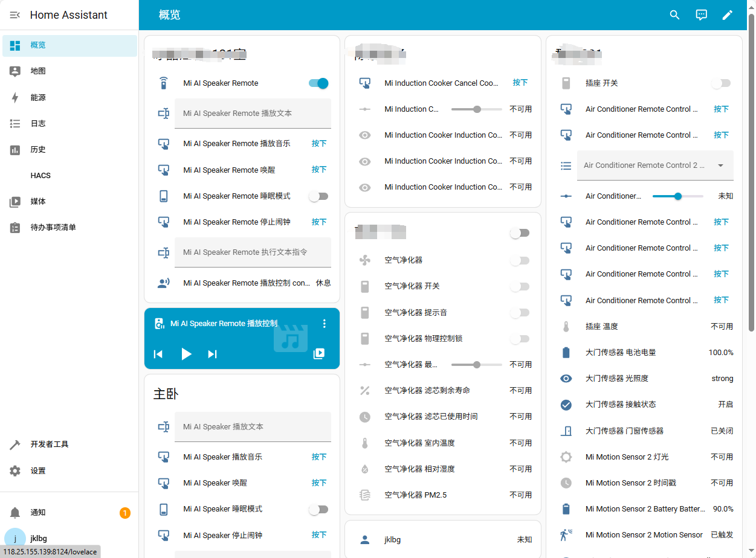
Task: Click the 播放控制 con... account voice icon
Action: (163, 283)
